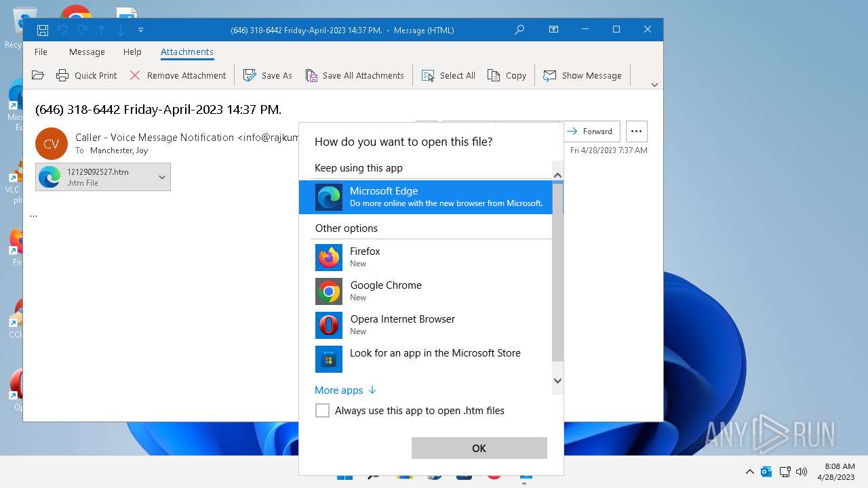The width and height of the screenshot is (868, 488).
Task: Click recipient name Manchester, Joy
Action: tap(119, 150)
